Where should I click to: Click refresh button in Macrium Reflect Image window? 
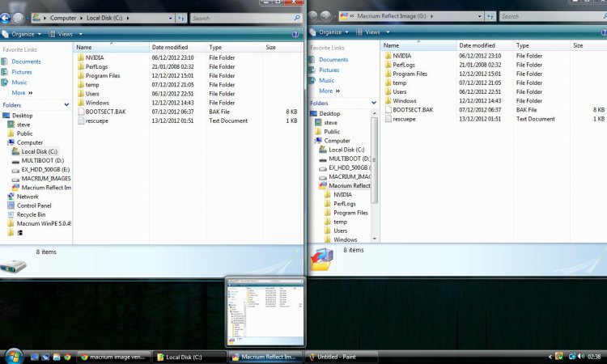click(x=490, y=16)
